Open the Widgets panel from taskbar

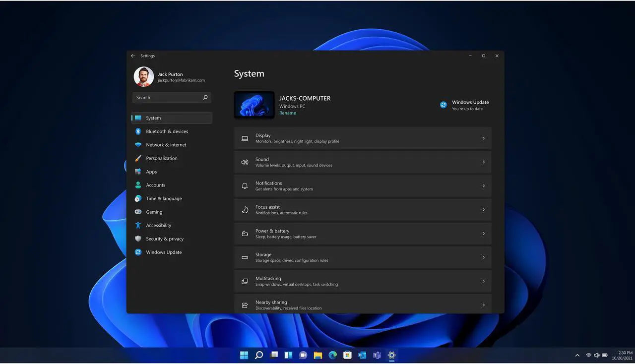pyautogui.click(x=288, y=355)
